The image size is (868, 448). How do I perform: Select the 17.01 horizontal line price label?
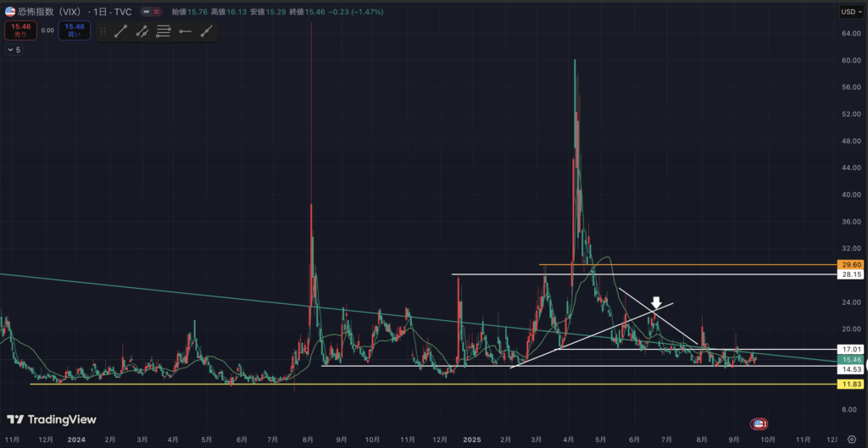850,349
